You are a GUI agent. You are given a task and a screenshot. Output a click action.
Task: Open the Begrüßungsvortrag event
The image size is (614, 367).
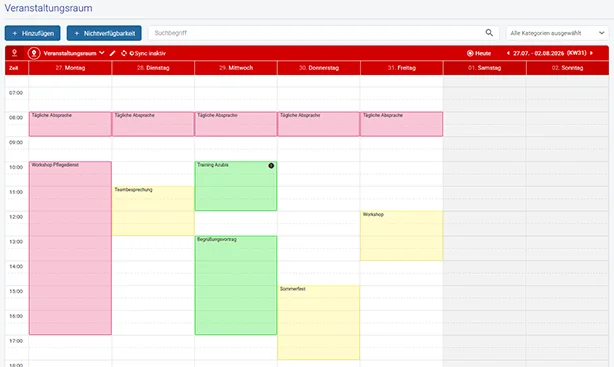coord(236,285)
